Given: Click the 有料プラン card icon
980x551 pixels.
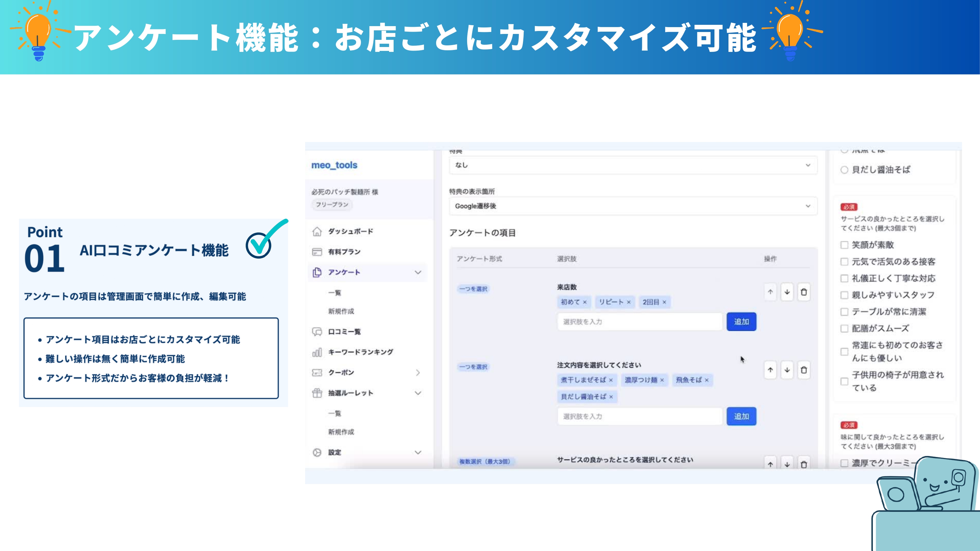Looking at the screenshot, I should pyautogui.click(x=317, y=252).
